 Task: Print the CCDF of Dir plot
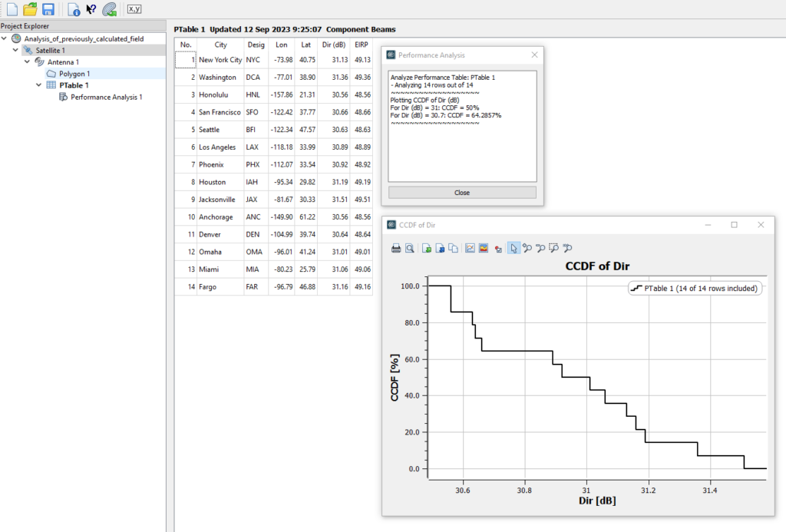[396, 248]
